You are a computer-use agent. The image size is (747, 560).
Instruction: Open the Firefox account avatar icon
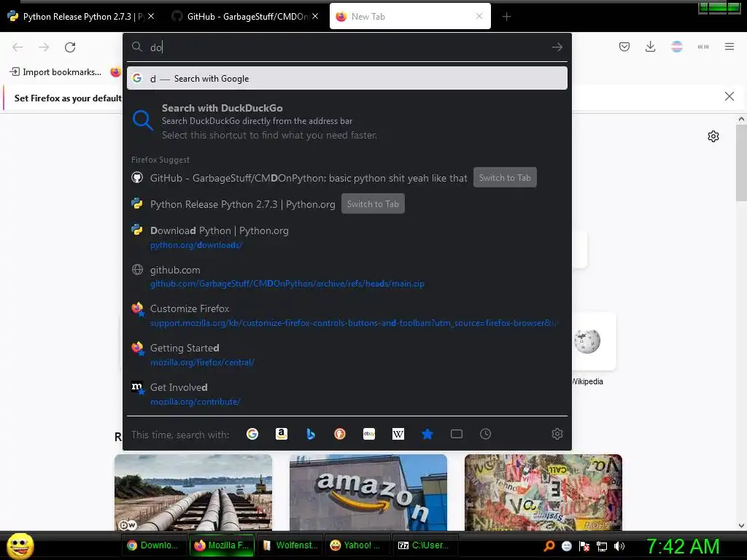pos(676,47)
